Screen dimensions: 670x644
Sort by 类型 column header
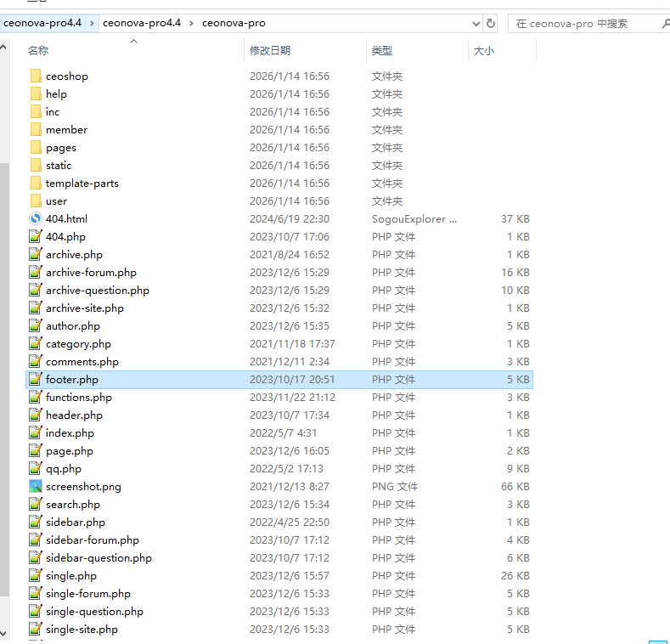417,50
